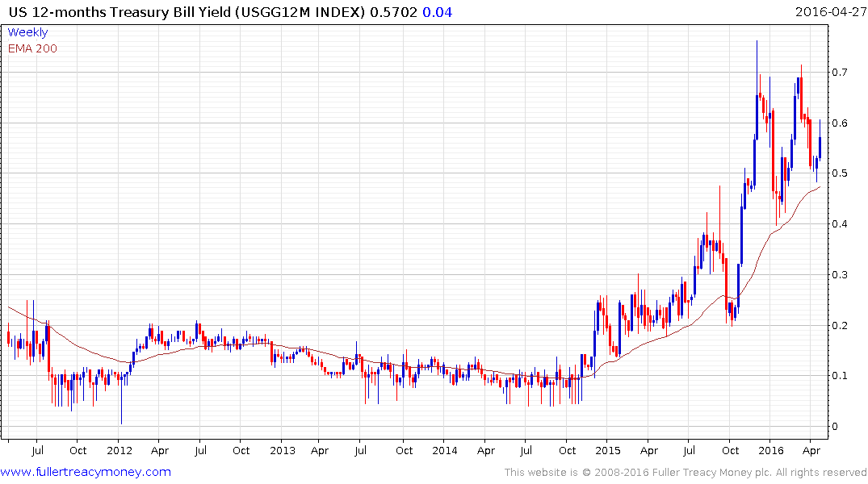Click the y-axis label '0.7'
The height and width of the screenshot is (484, 868).
click(x=840, y=73)
